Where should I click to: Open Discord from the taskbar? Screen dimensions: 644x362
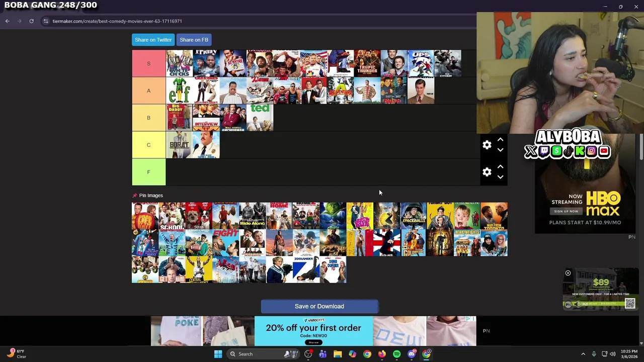[412, 354]
